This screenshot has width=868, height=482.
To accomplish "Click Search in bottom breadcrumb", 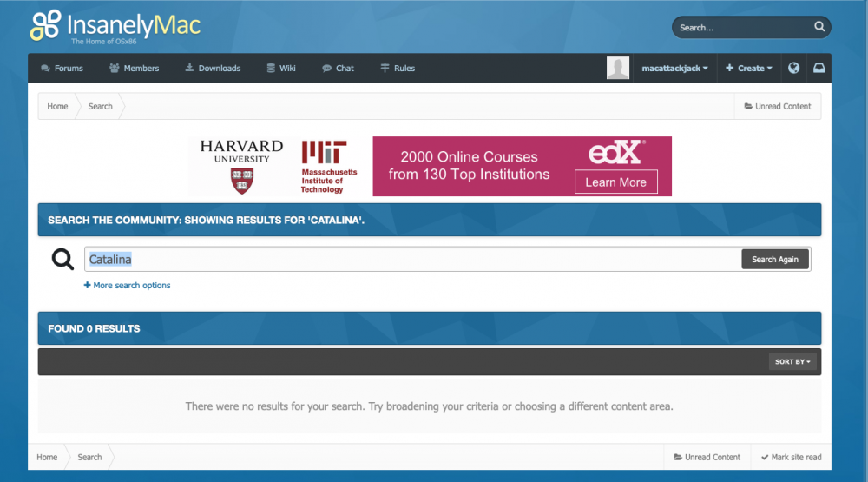I will click(89, 457).
